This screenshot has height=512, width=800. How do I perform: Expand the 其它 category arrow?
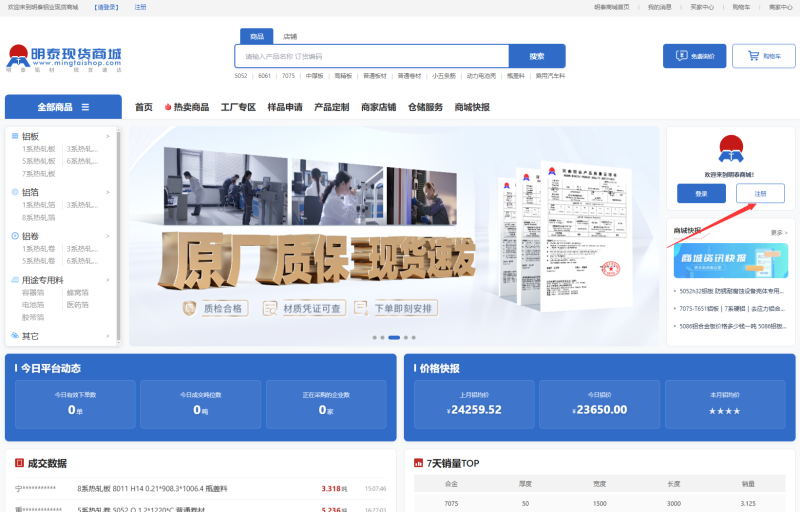point(108,336)
